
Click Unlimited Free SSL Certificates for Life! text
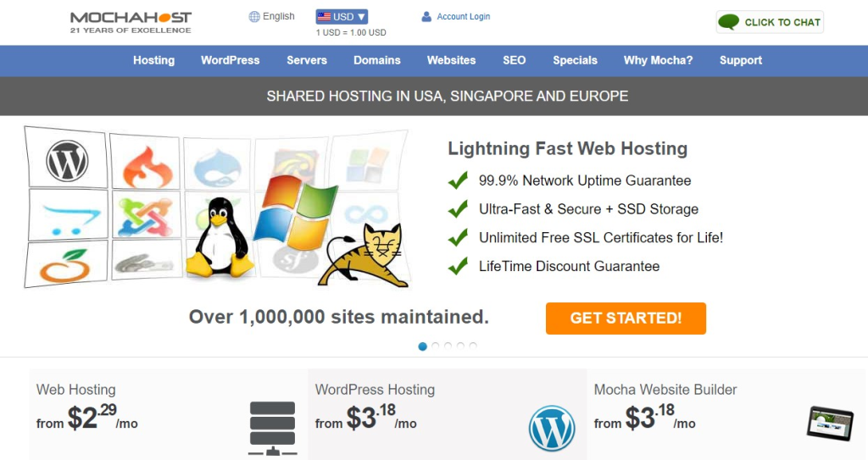(601, 238)
